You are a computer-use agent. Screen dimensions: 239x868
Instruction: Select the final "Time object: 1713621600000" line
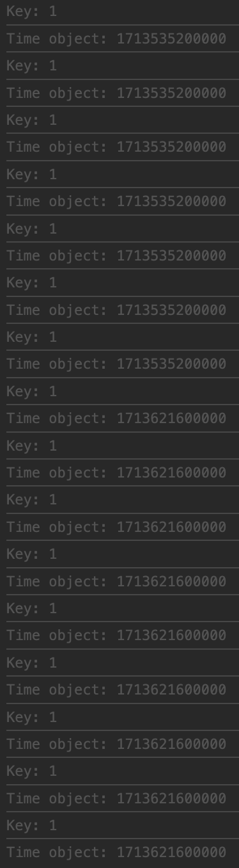tap(116, 853)
